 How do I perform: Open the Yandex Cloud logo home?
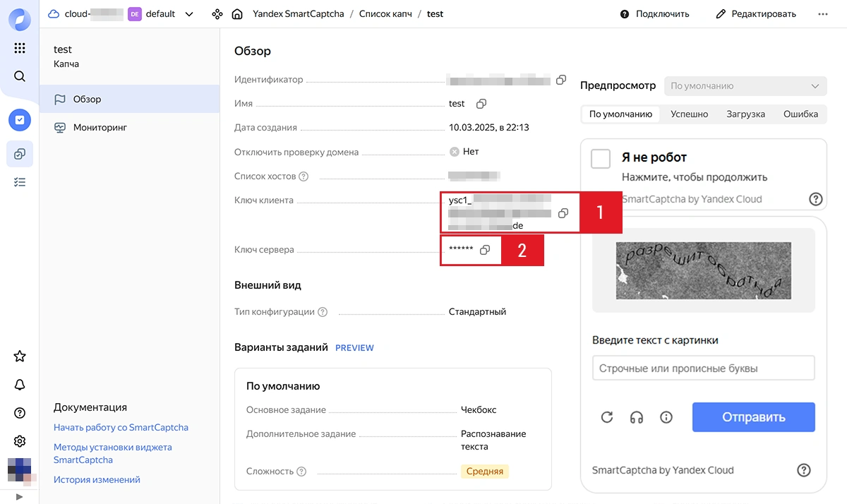pyautogui.click(x=20, y=19)
